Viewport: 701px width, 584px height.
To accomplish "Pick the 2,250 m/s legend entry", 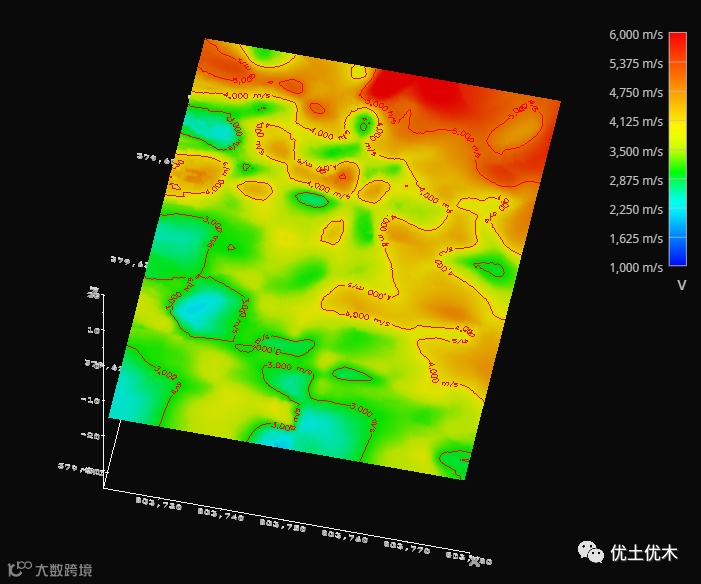I will 635,210.
